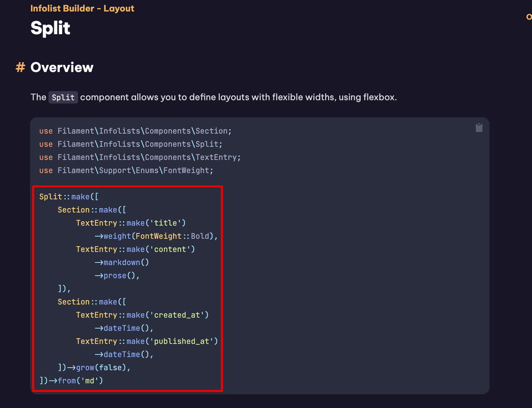Click the ->grow(false) line
Viewport: 532px width, 408px height.
pyautogui.click(x=94, y=368)
